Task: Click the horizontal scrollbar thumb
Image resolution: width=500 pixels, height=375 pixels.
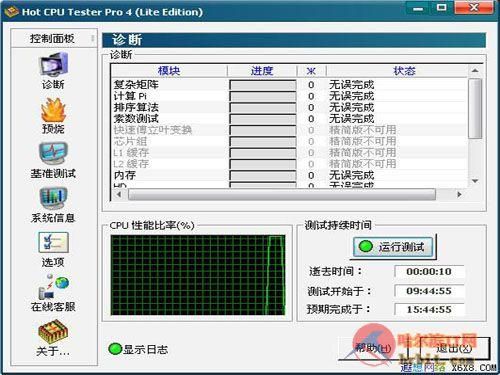Action: [x=282, y=194]
